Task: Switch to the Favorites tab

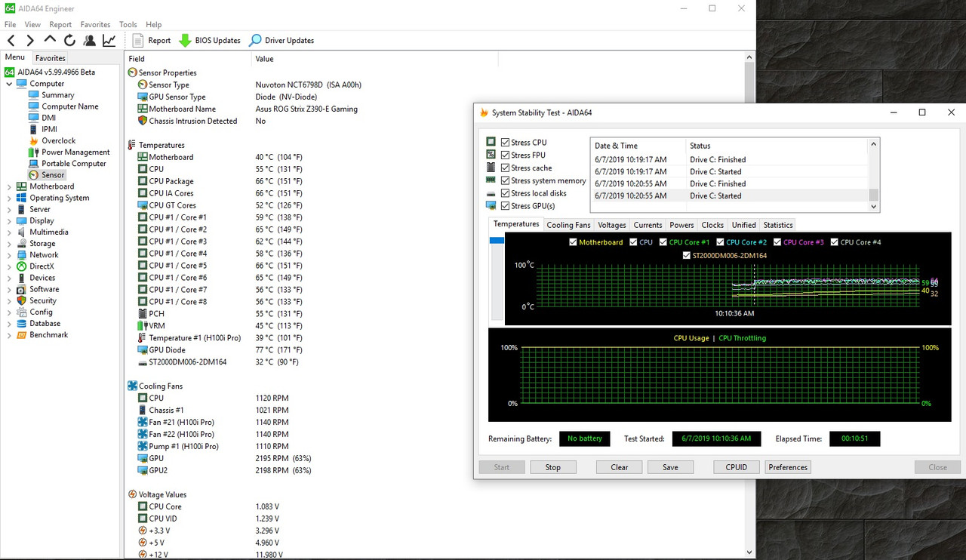Action: 51,58
